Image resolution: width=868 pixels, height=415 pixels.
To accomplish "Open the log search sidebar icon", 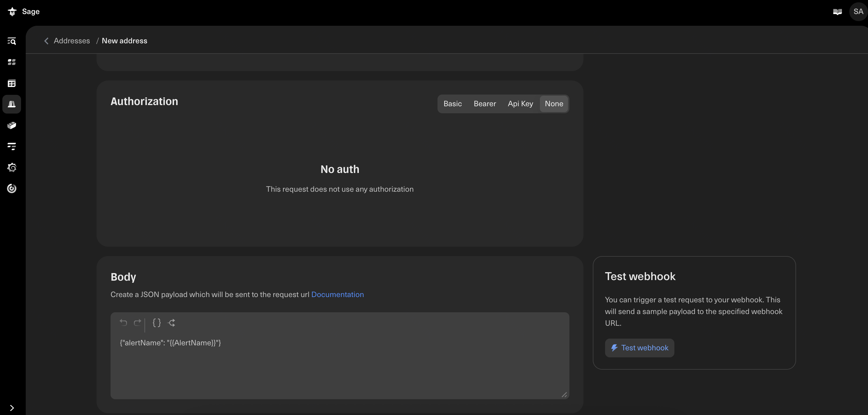I will (x=12, y=41).
